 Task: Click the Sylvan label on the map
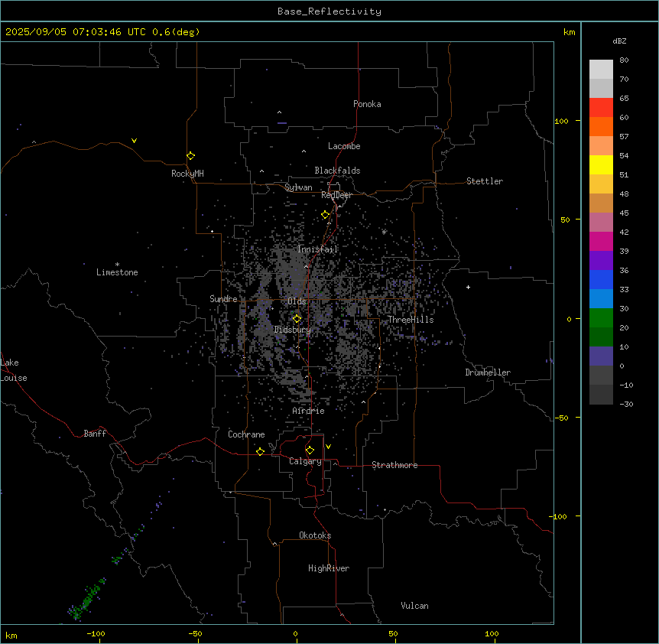[298, 188]
